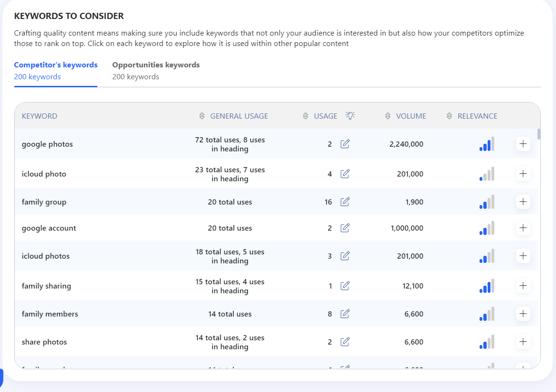Click the KEYWORD column header
The width and height of the screenshot is (556, 392).
pyautogui.click(x=39, y=116)
